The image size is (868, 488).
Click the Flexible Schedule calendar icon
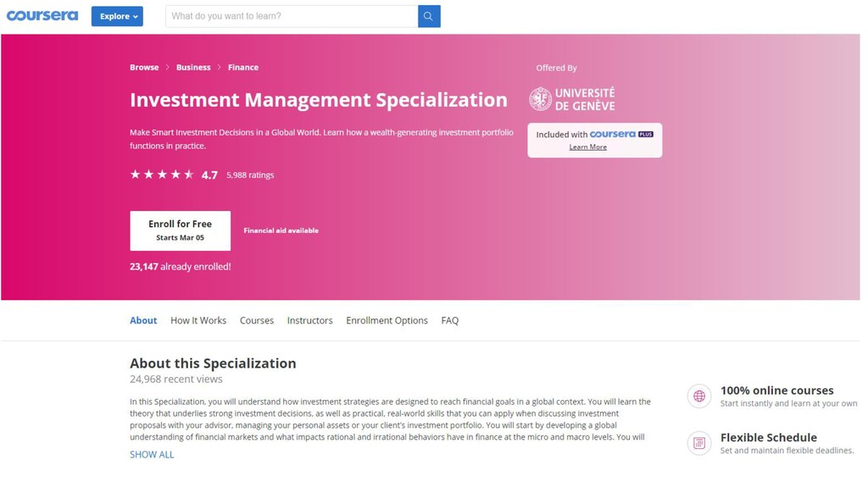pyautogui.click(x=699, y=443)
